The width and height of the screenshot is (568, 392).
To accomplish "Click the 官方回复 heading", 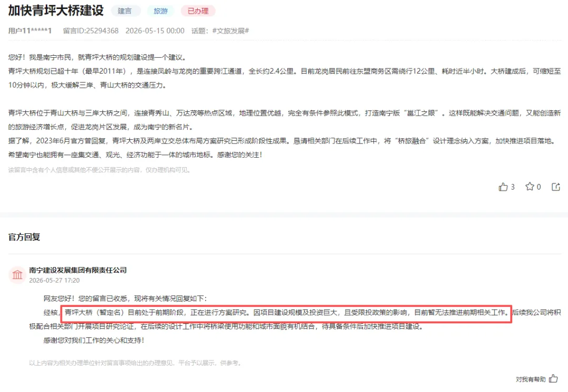I will pos(24,237).
